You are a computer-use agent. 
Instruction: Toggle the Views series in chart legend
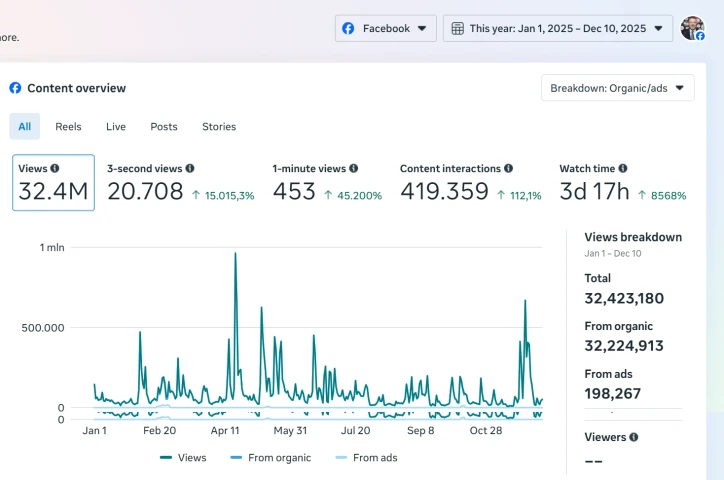coord(183,458)
